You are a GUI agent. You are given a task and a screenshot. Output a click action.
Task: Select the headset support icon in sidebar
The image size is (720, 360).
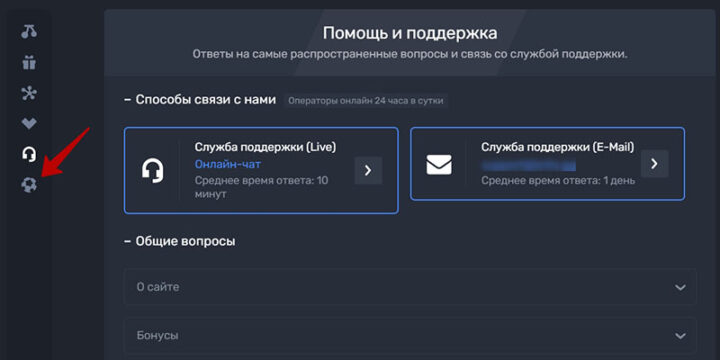point(29,154)
